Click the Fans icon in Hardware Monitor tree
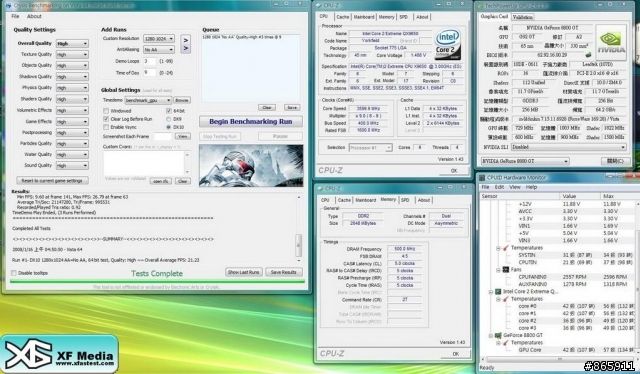This screenshot has height=374, width=640. (505, 269)
